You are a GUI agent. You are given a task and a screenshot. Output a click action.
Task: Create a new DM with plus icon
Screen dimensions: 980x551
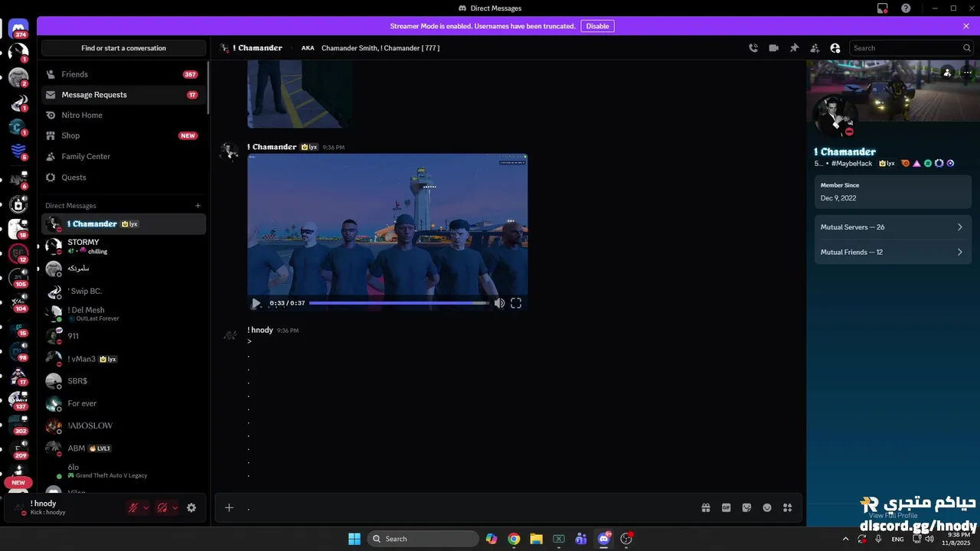[198, 205]
